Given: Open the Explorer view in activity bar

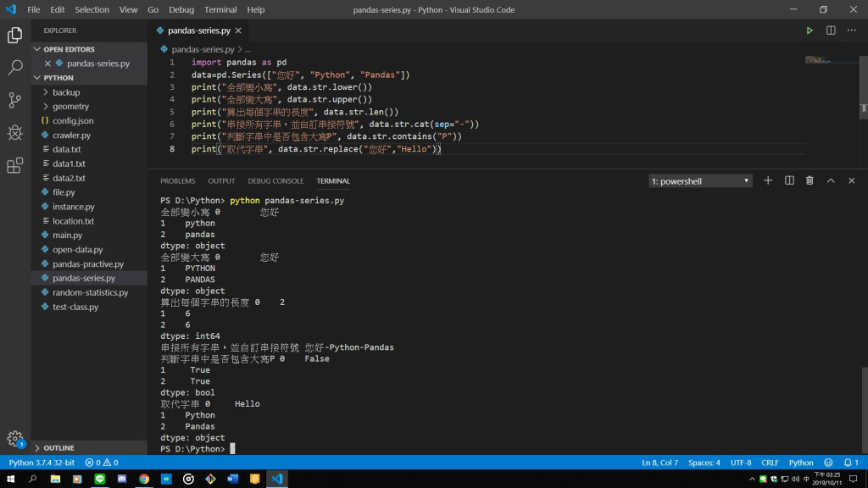Looking at the screenshot, I should pyautogui.click(x=15, y=35).
